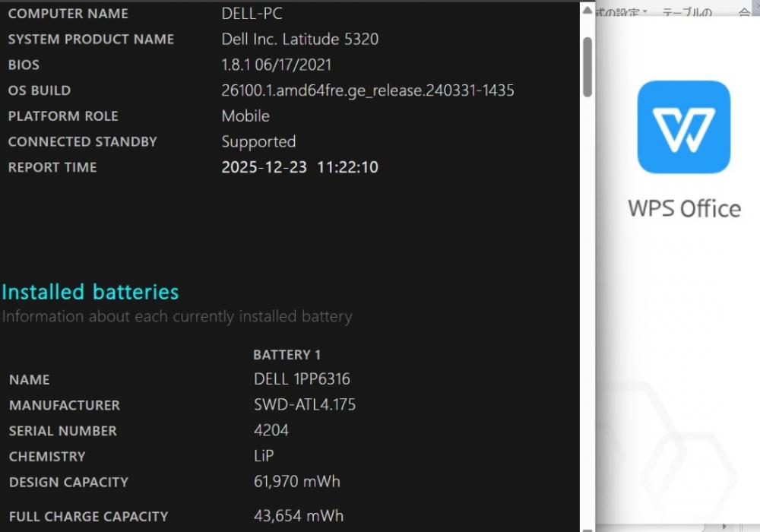Select the 'CONNECTED STANDBY' label
Image resolution: width=760 pixels, height=532 pixels.
coord(82,142)
